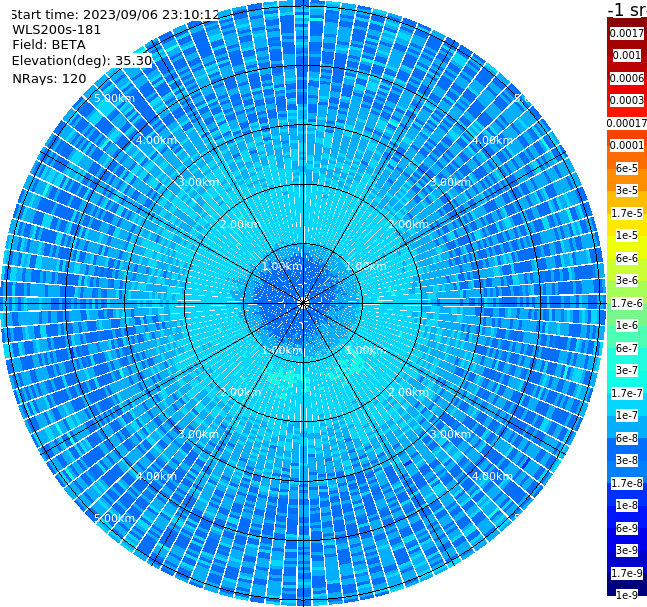
Task: Click the 3.00km label in lower-right quadrant
Action: click(x=450, y=434)
